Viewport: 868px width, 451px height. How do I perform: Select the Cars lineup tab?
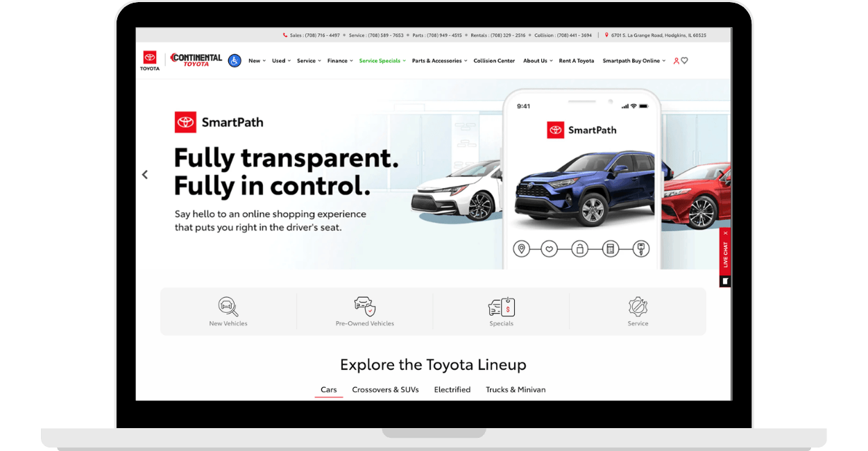tap(329, 390)
